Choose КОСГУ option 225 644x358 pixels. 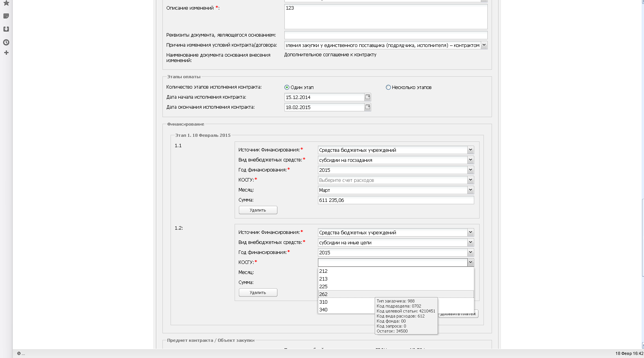tap(396, 287)
